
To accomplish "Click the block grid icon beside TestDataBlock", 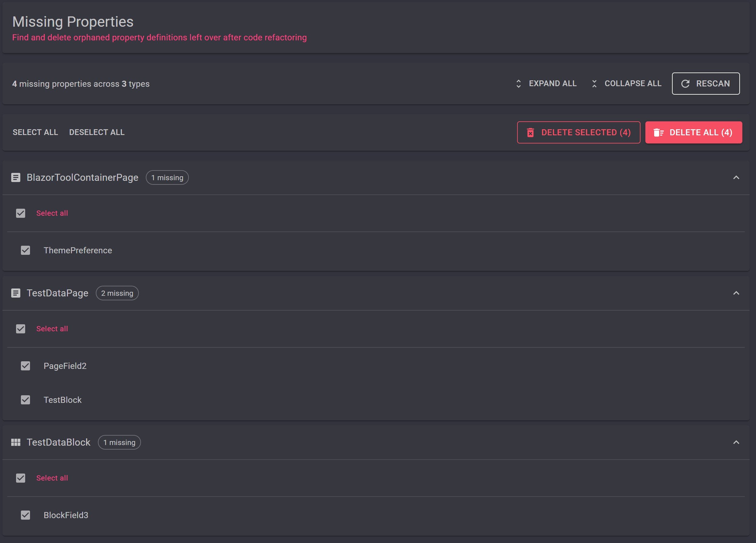I will pyautogui.click(x=16, y=442).
